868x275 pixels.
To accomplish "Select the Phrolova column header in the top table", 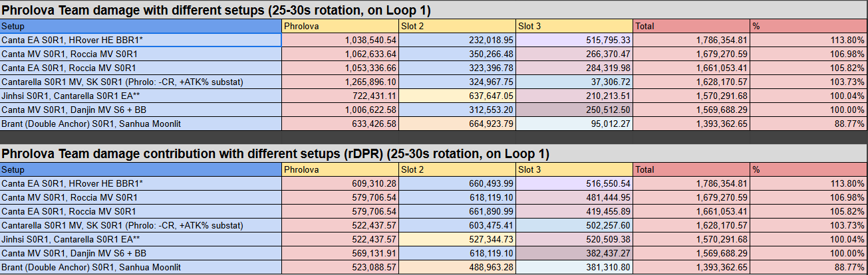I will pyautogui.click(x=341, y=27).
